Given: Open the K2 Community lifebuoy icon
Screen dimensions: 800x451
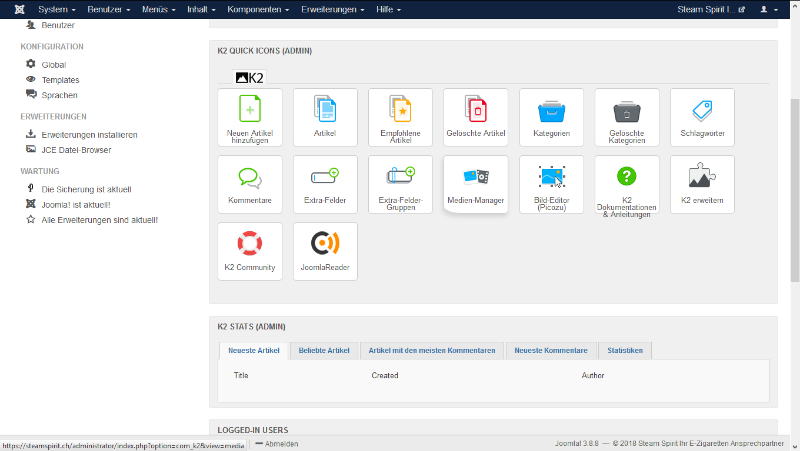Looking at the screenshot, I should (249, 251).
